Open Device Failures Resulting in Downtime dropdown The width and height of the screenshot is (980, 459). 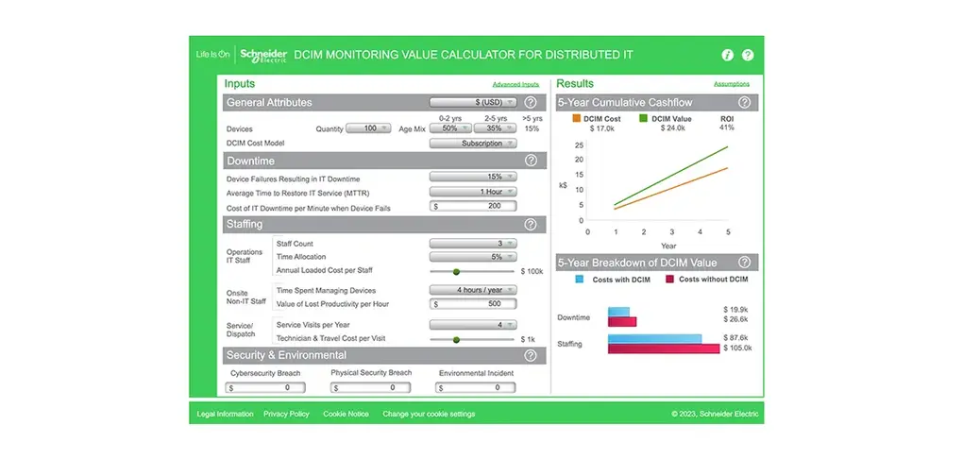pos(473,177)
